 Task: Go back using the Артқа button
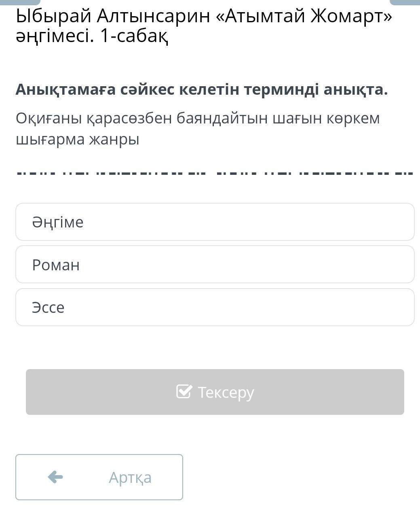99,477
